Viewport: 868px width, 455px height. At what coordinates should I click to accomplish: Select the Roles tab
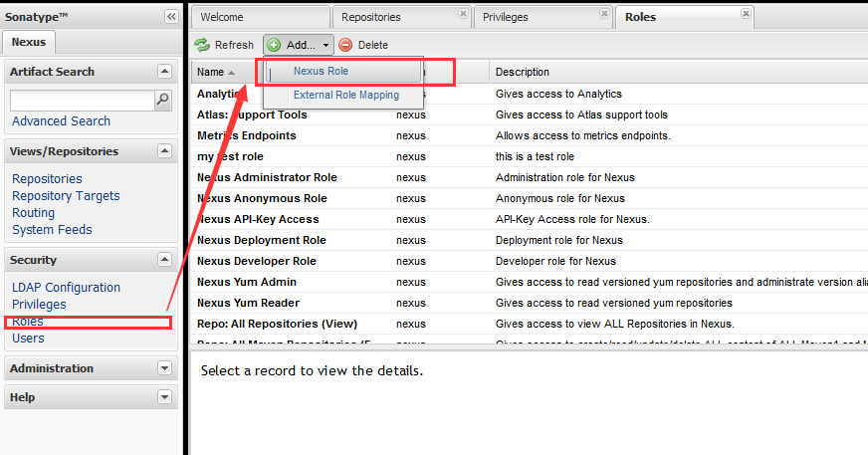(x=683, y=17)
